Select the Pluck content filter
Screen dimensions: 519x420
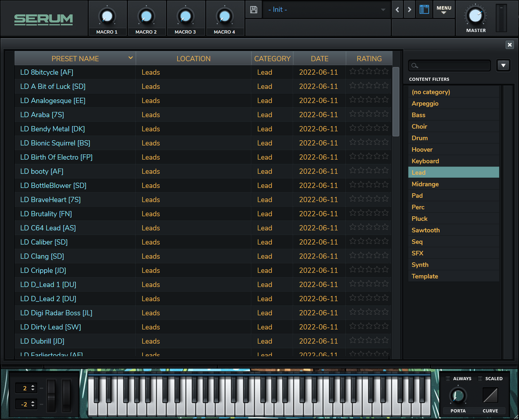(x=454, y=218)
